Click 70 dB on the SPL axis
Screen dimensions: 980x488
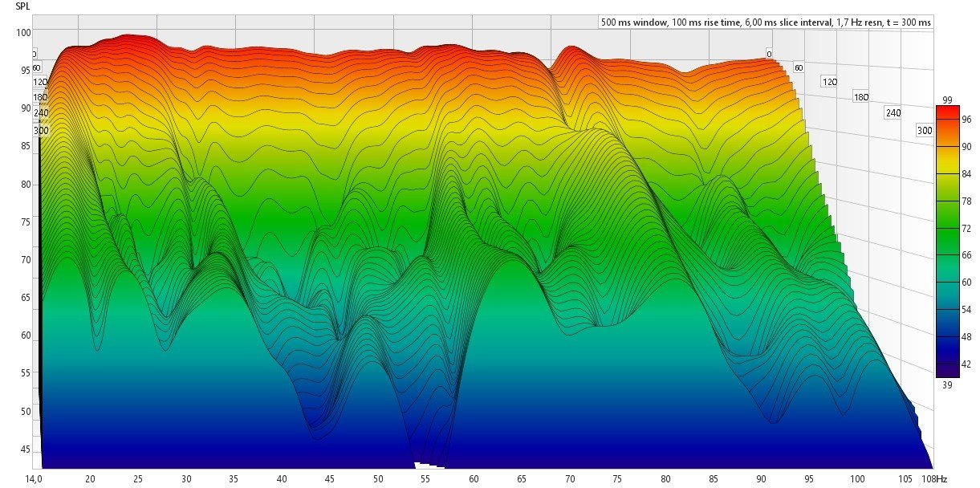click(26, 260)
